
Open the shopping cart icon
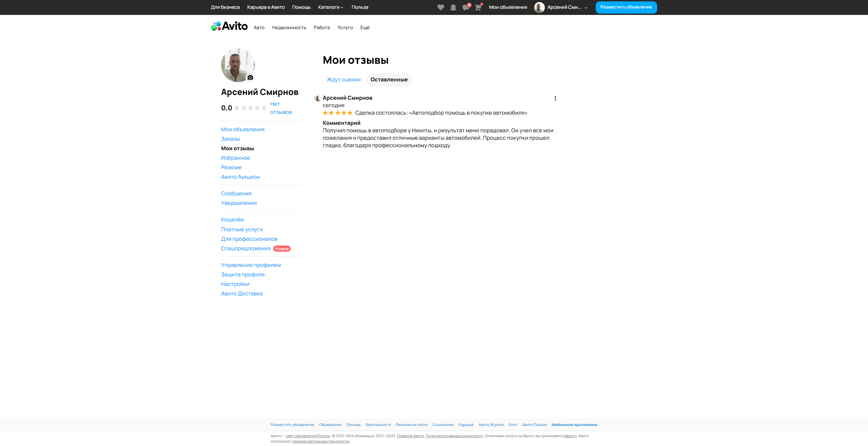click(x=478, y=7)
